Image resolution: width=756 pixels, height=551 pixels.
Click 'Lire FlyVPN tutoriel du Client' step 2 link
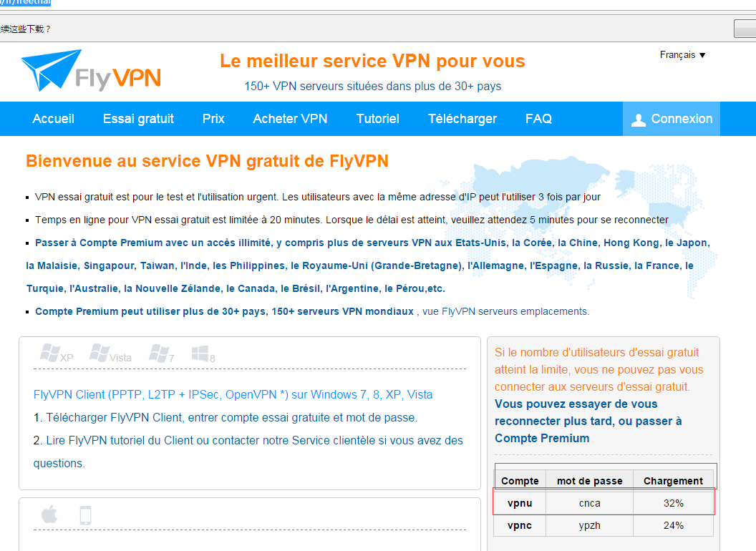248,452
